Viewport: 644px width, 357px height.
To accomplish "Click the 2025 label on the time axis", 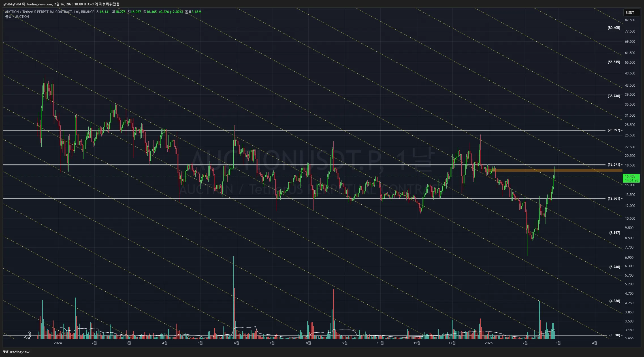I will coord(489,343).
